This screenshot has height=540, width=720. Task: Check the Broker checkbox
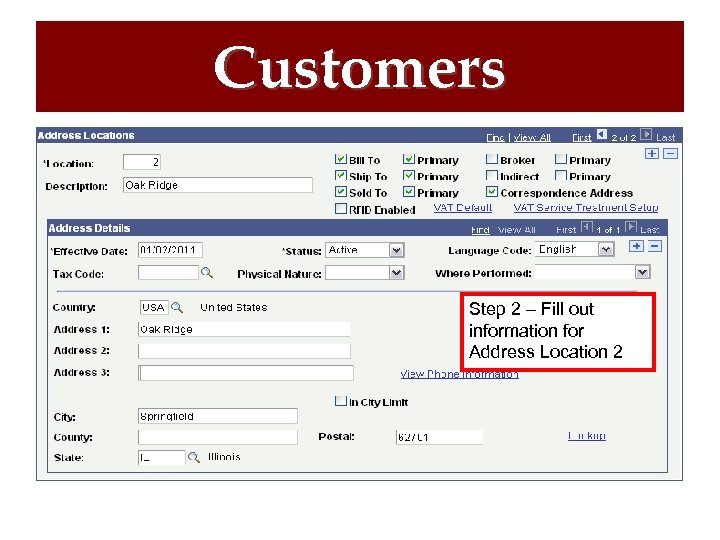491,159
